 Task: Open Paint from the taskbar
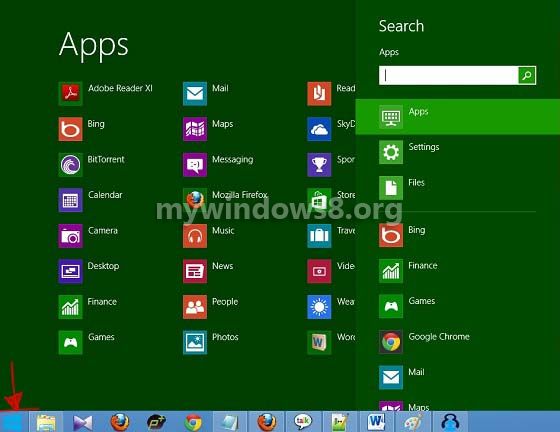coord(413,422)
